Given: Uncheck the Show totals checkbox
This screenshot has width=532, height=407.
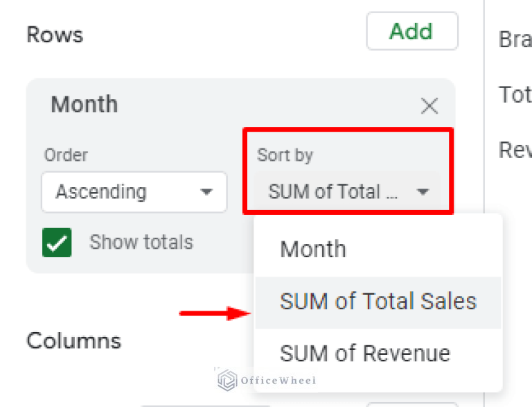Looking at the screenshot, I should click(x=57, y=243).
